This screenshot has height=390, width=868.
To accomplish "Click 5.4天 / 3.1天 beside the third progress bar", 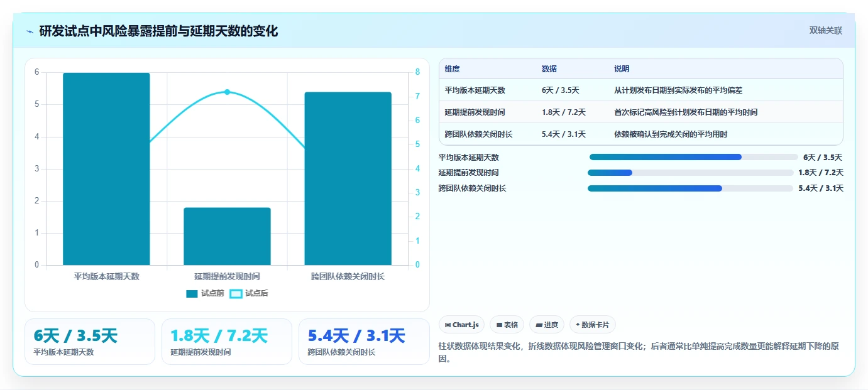I will 821,188.
